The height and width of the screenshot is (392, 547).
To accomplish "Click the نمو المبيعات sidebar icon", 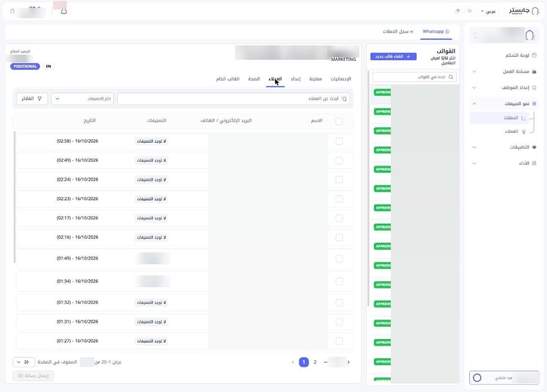I will tap(534, 104).
